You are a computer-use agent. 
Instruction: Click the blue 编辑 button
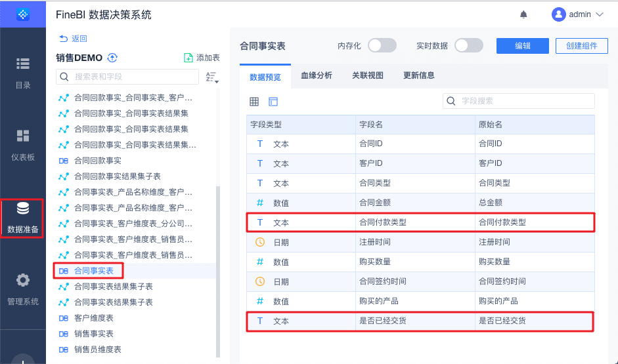[x=522, y=45]
